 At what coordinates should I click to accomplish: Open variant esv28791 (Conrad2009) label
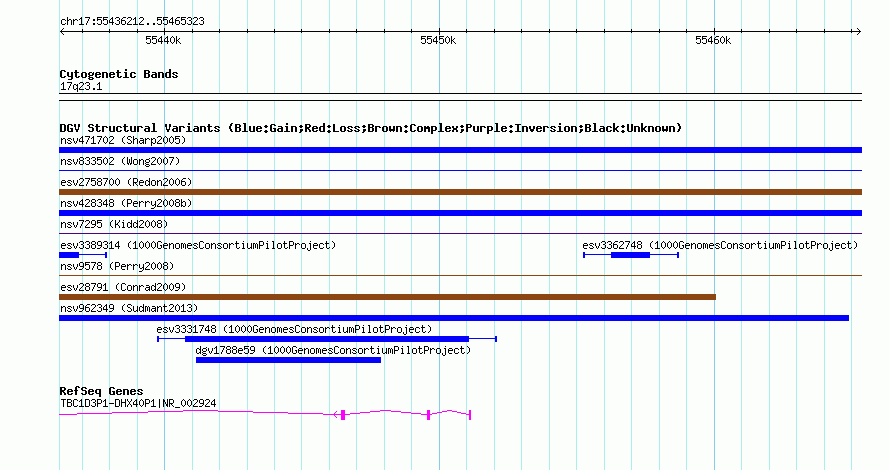[123, 287]
